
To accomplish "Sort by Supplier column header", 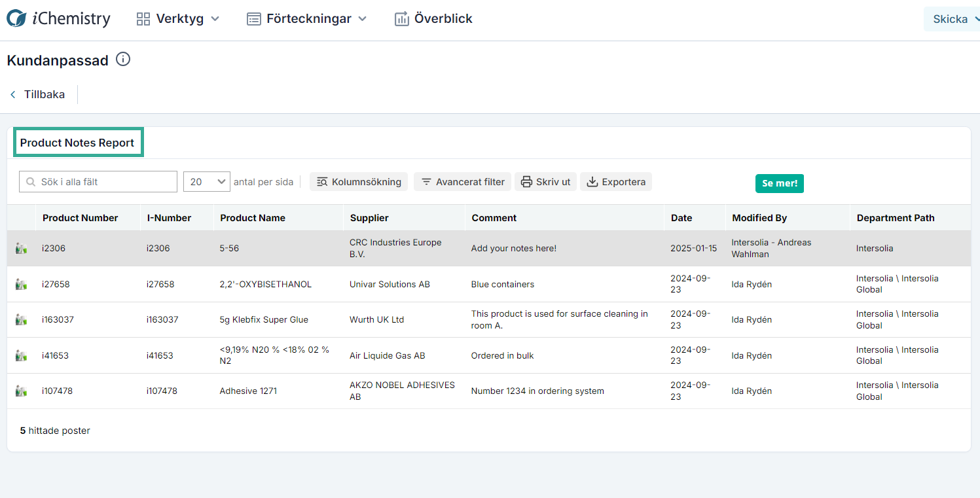I will [x=369, y=218].
